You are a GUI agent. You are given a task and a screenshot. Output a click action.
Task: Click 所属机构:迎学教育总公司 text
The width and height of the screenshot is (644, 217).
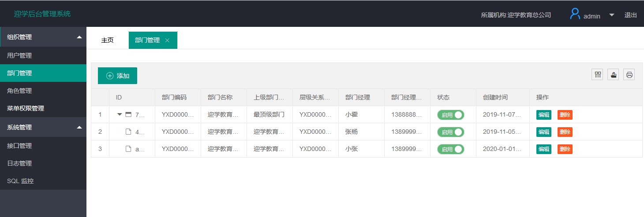516,15
